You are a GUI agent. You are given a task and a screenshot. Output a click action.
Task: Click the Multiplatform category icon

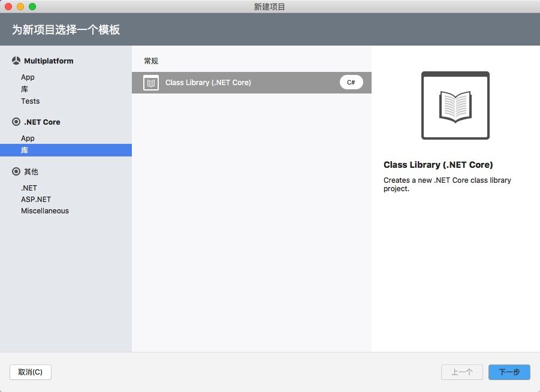pos(16,61)
